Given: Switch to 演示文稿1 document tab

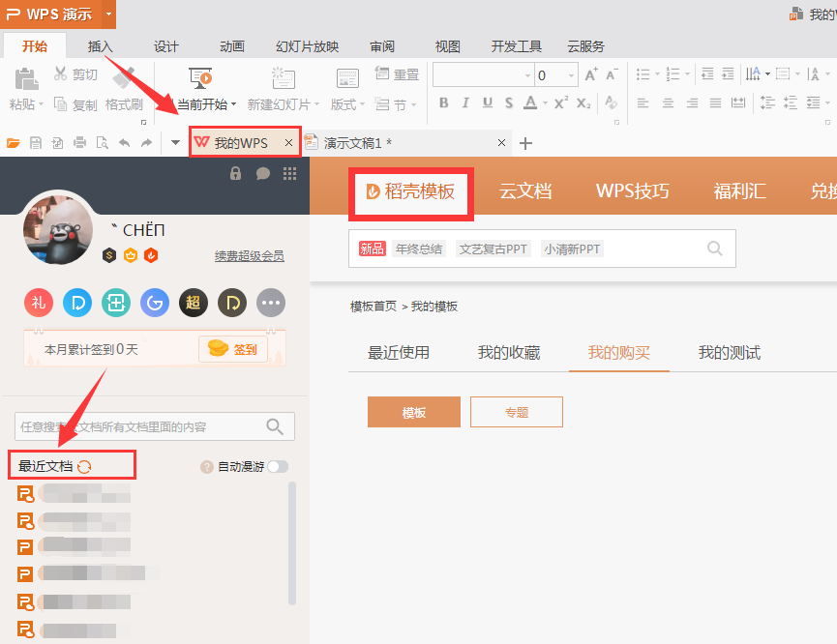Looking at the screenshot, I should click(405, 142).
